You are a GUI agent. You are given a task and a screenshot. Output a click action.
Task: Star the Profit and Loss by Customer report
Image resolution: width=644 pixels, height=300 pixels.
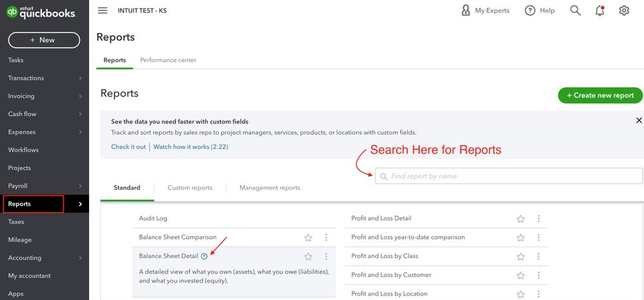tap(520, 275)
